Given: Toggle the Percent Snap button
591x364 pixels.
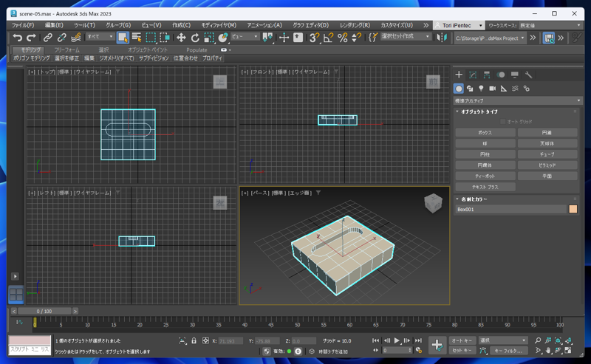Looking at the screenshot, I should coord(342,38).
